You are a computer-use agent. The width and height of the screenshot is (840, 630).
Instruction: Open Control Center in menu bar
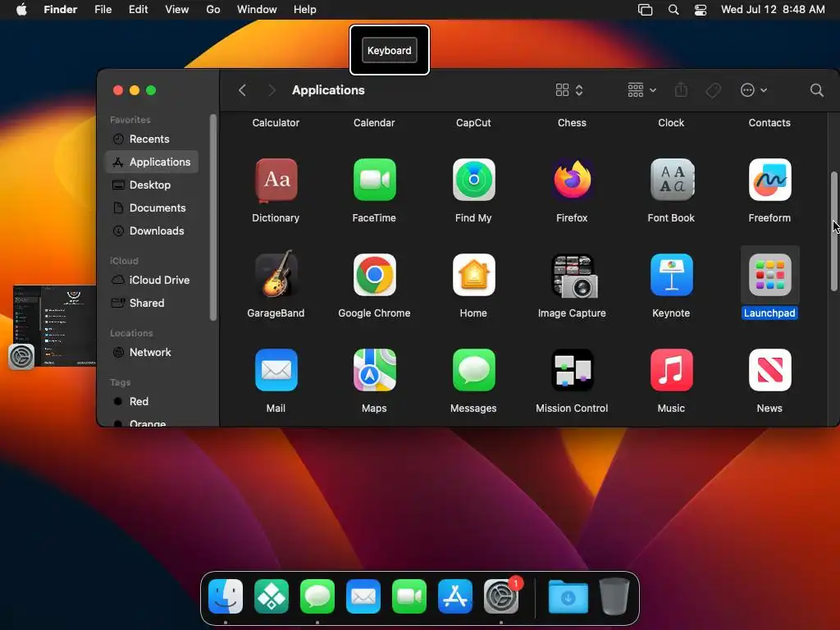pyautogui.click(x=701, y=10)
